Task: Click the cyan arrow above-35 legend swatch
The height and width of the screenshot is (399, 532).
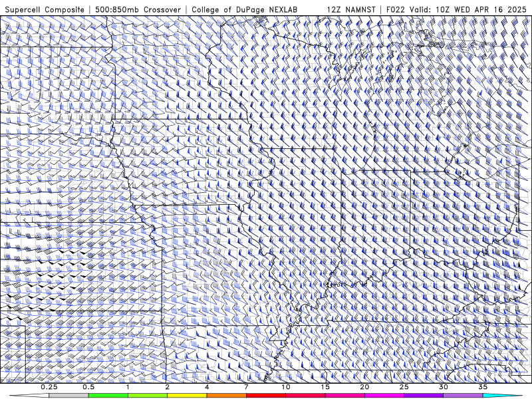Action: 503,396
